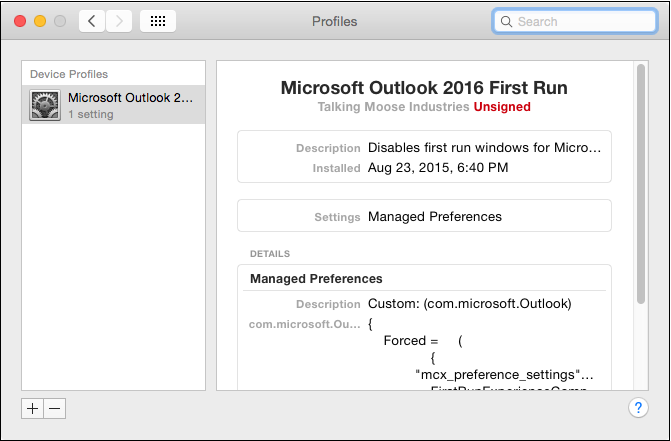Minimize the window with the yellow button
The width and height of the screenshot is (671, 441).
[x=40, y=21]
